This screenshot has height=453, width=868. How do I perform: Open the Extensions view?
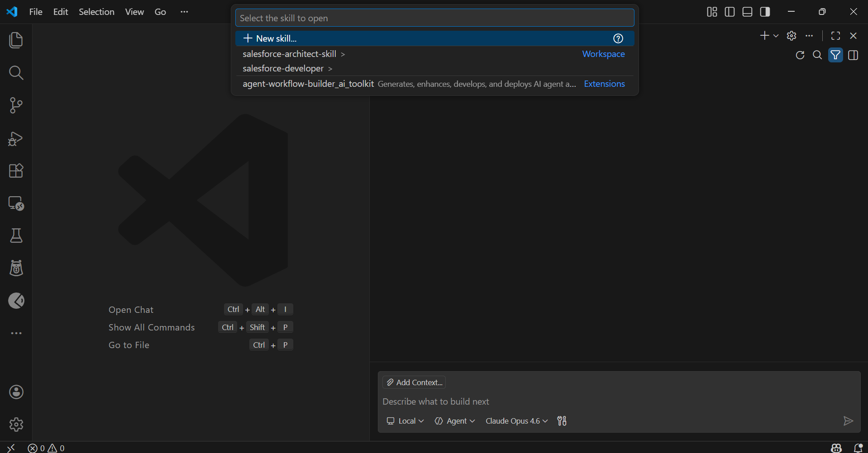tap(16, 171)
